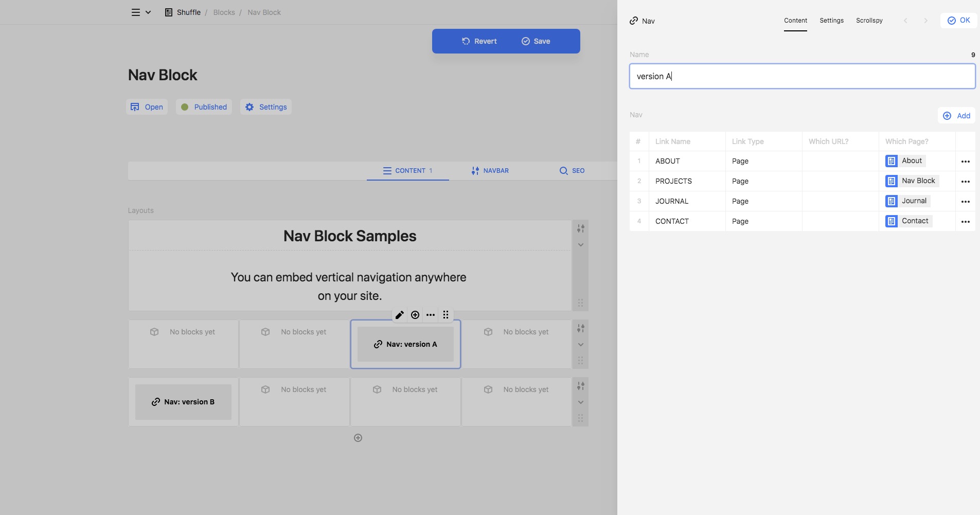
Task: Toggle the Published status button
Action: pos(204,107)
